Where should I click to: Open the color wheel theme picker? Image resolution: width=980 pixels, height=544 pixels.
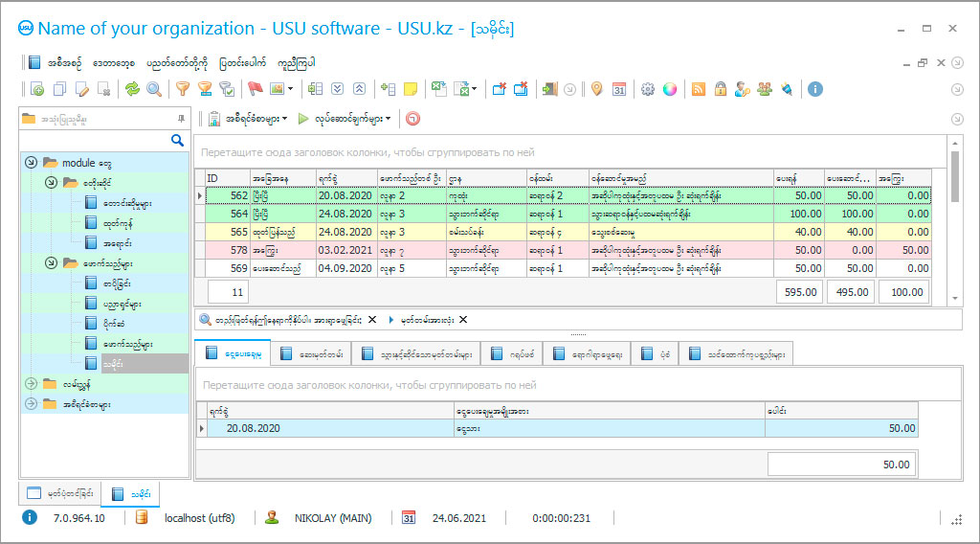pyautogui.click(x=670, y=89)
